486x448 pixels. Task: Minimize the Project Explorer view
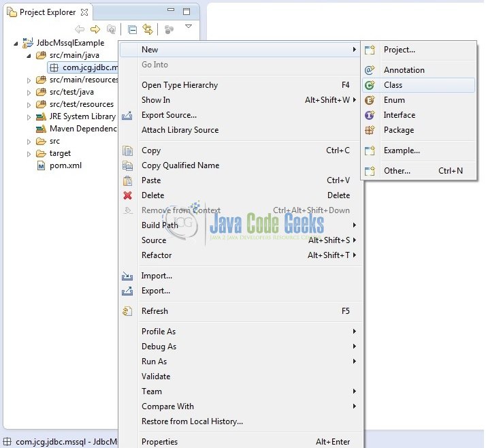(171, 10)
